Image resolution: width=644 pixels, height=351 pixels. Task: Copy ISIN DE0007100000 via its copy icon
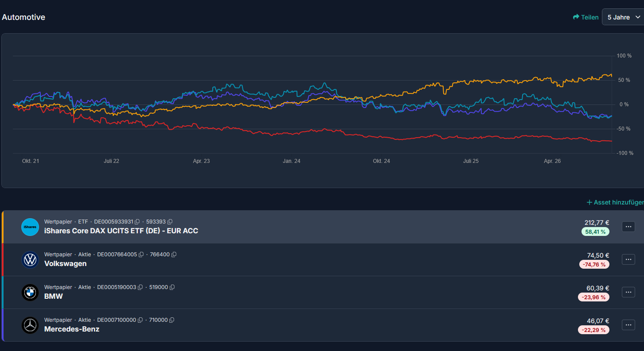tap(140, 320)
